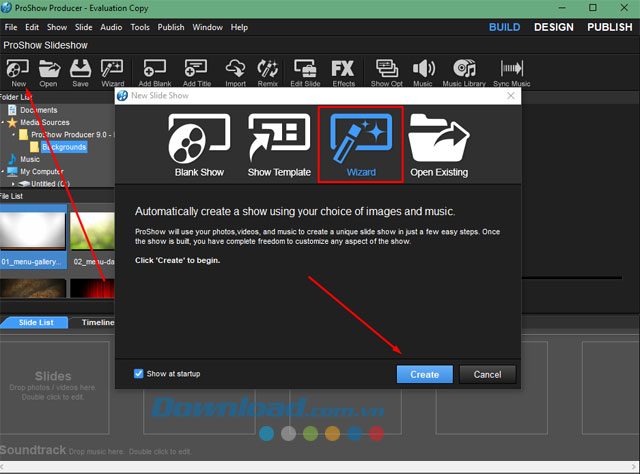The width and height of the screenshot is (640, 474).
Task: Click the New show toolbar icon
Action: [18, 73]
